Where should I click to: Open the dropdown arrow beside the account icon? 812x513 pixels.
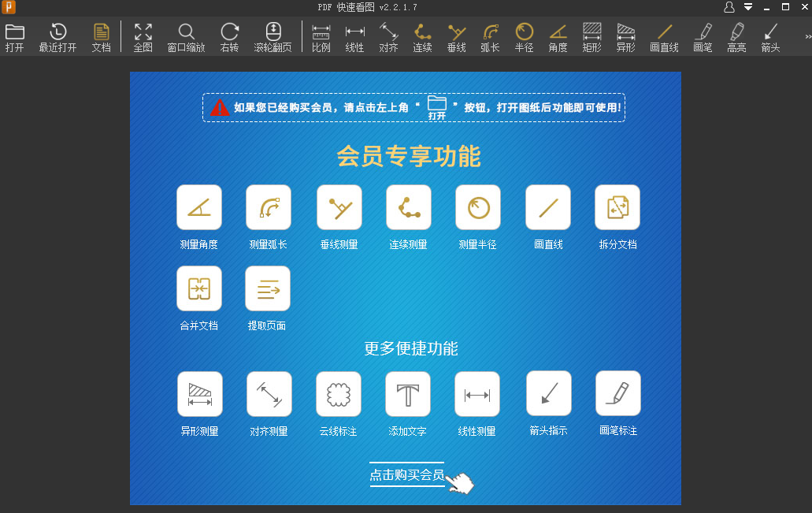point(747,6)
